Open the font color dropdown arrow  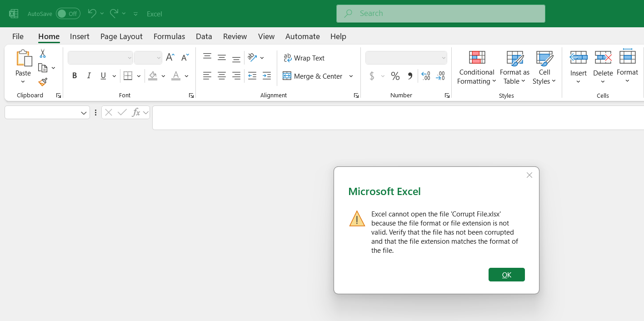(x=186, y=76)
